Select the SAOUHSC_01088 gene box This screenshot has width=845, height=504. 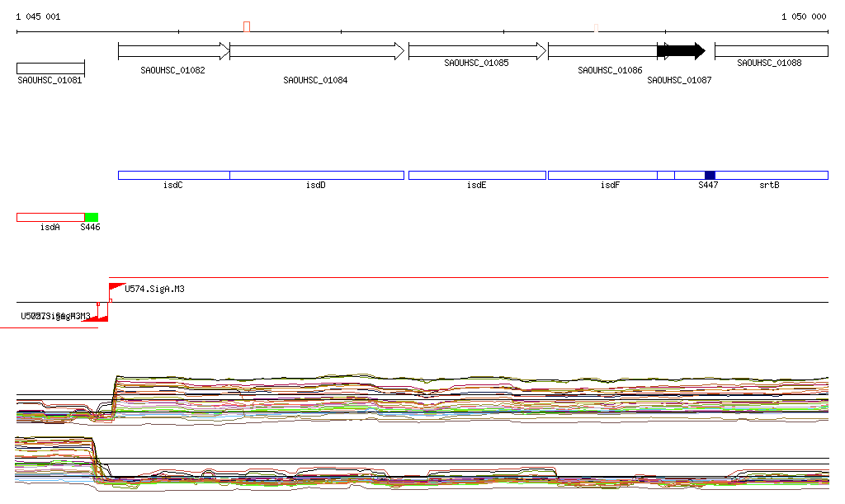pyautogui.click(x=771, y=51)
